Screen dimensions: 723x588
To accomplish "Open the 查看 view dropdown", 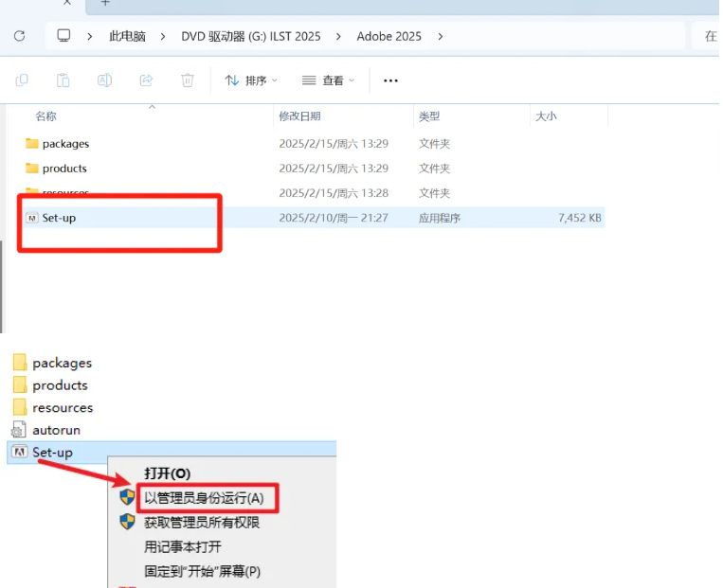I will [x=328, y=80].
